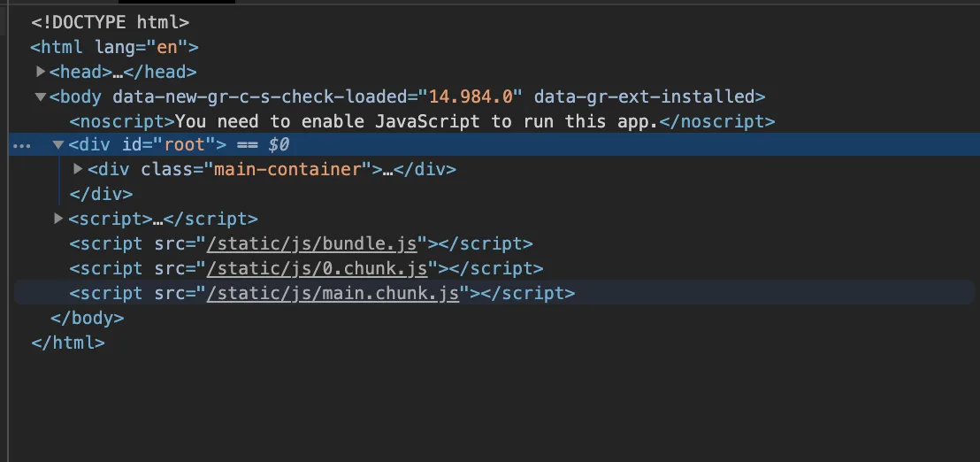Expand the collapsed head element
Screen dimensions: 980x462
pos(41,72)
